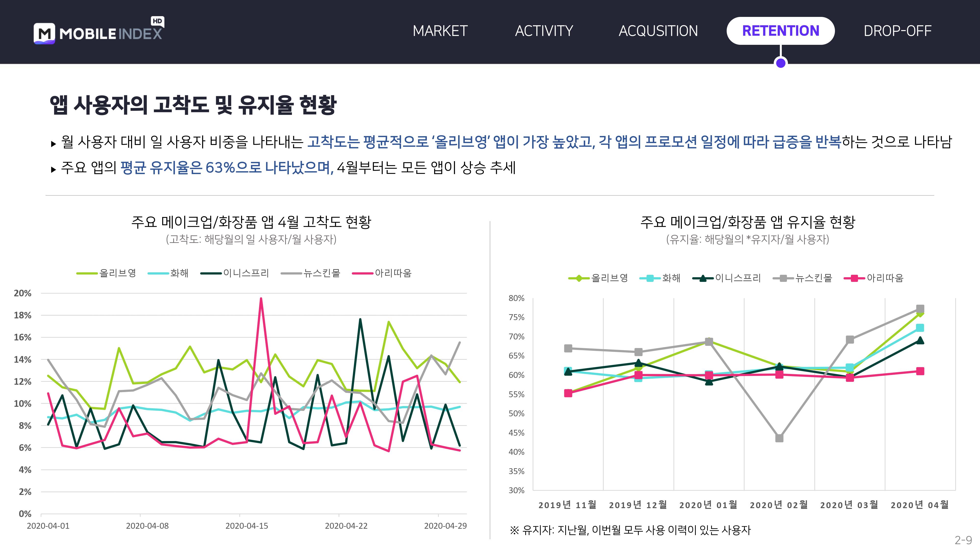Click the slide title 앱 사용자의 고착도 및 유지율 현황
Screen dimensions: 980x551
point(193,105)
